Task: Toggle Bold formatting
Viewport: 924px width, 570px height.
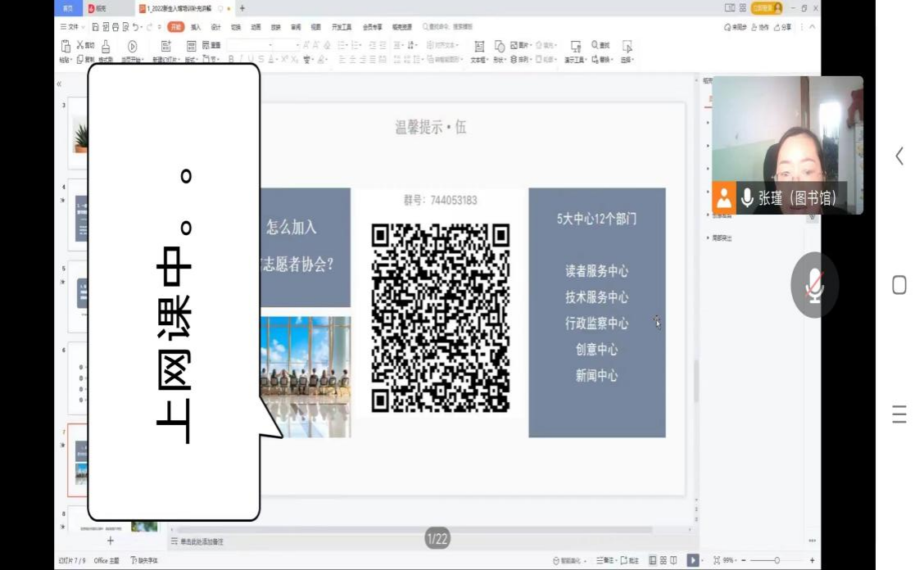Action: (231, 60)
